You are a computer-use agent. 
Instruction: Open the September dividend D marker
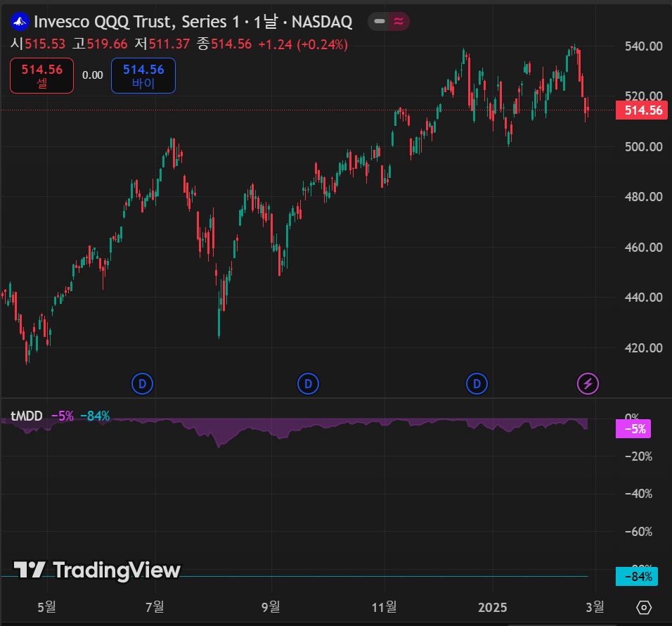[308, 384]
